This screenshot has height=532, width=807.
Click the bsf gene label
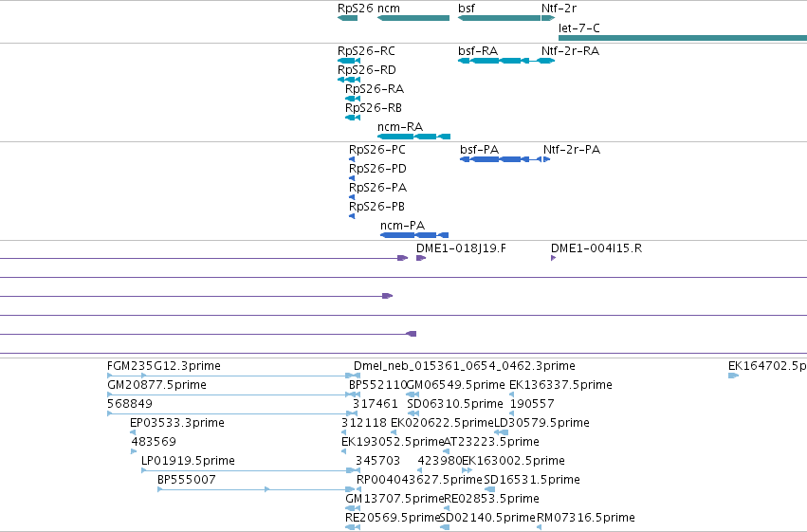click(x=467, y=9)
